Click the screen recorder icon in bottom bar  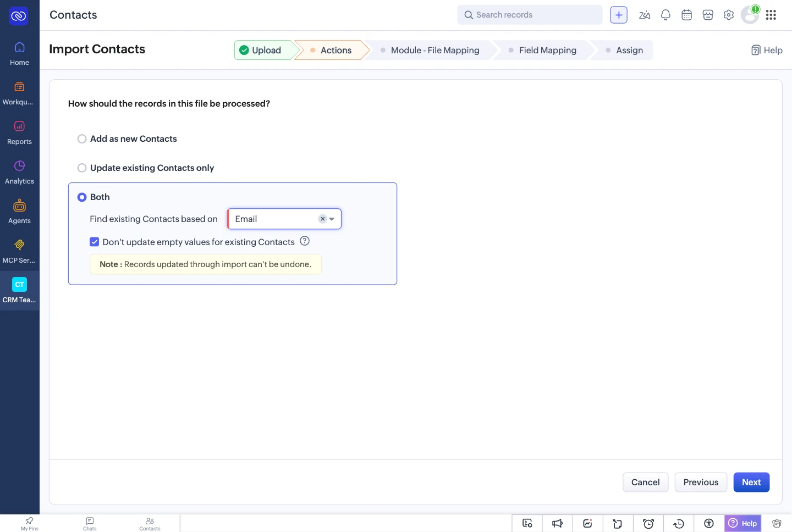[x=527, y=523]
